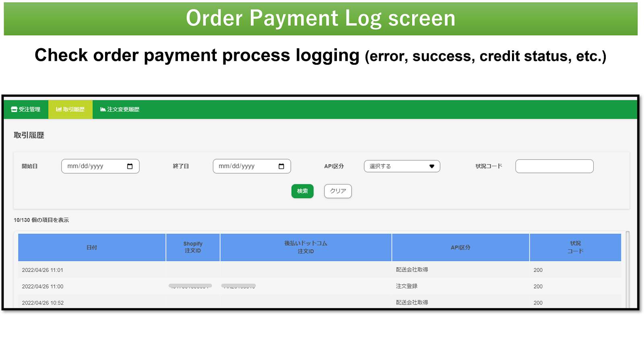644x362 pixels.
Task: Click 配送会社取得 in the 11:01 row
Action: (x=412, y=270)
